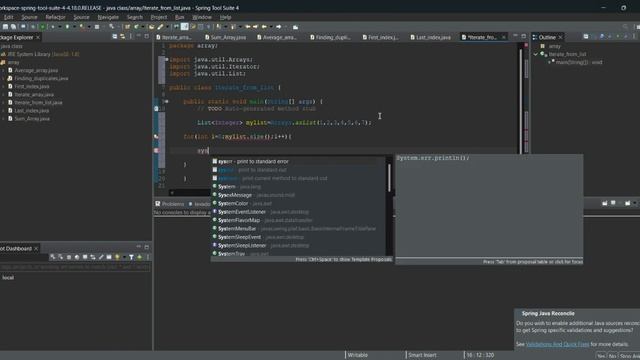Image resolution: width=640 pixels, height=360 pixels.
Task: Select Iterate_from_list.java in Package Explorer
Action: pos(38,102)
